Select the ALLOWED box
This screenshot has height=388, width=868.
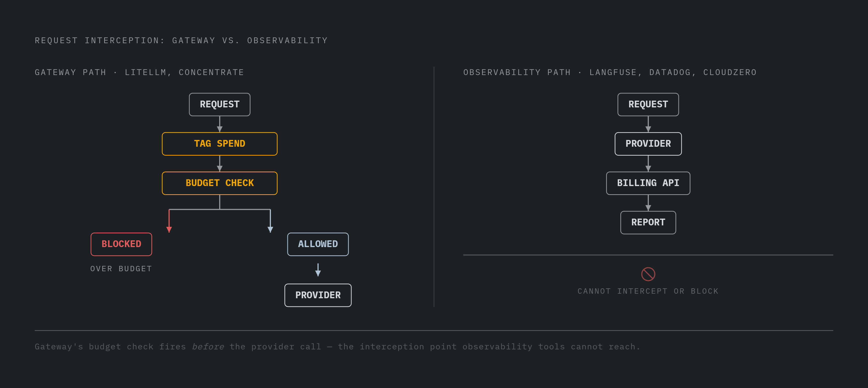(x=318, y=244)
